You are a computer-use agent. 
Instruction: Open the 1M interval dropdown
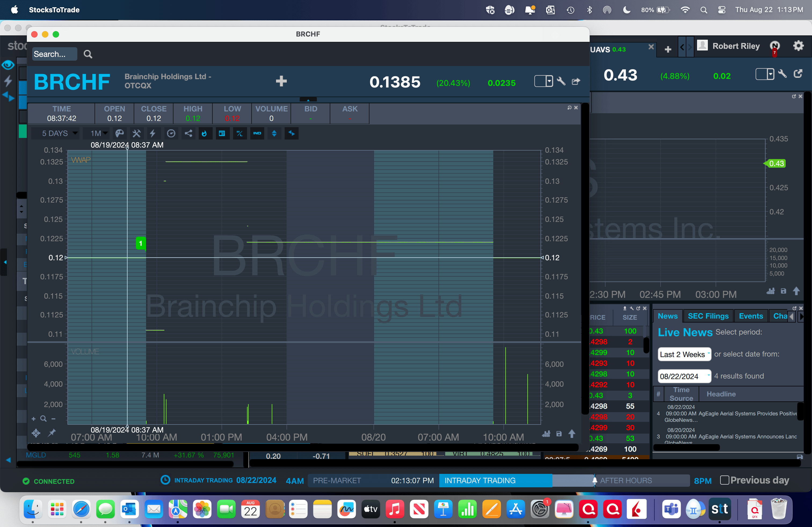coord(99,133)
